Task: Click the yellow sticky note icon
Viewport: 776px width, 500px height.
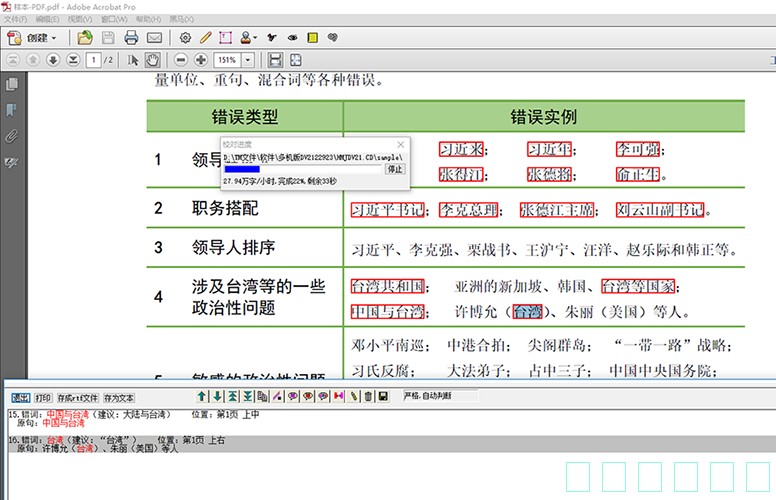Action: tap(312, 38)
